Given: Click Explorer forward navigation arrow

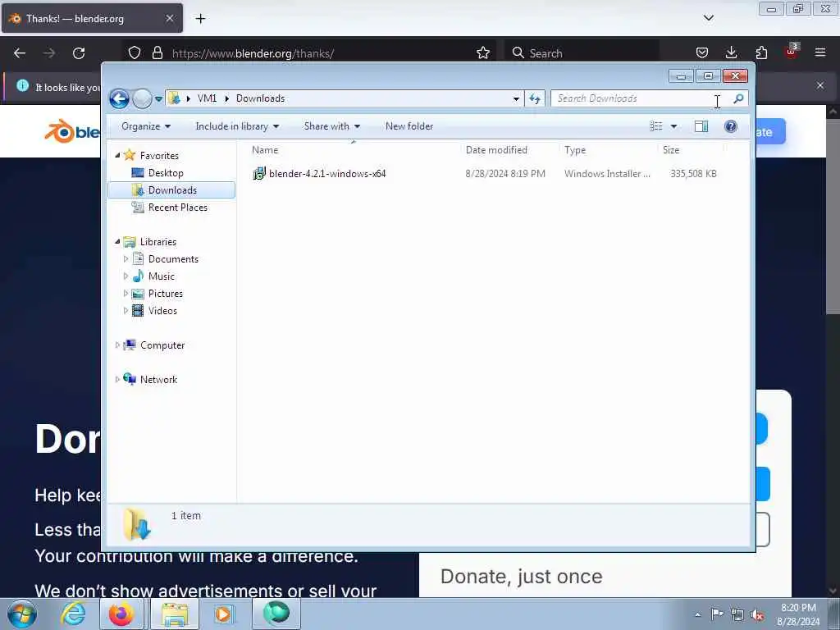Looking at the screenshot, I should click(x=142, y=98).
